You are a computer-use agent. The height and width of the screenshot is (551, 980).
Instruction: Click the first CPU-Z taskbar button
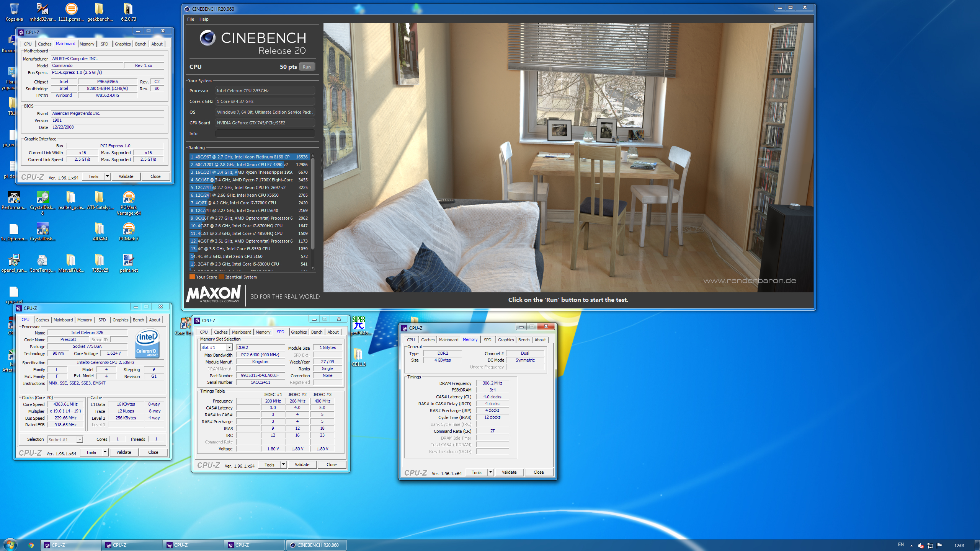click(x=70, y=545)
